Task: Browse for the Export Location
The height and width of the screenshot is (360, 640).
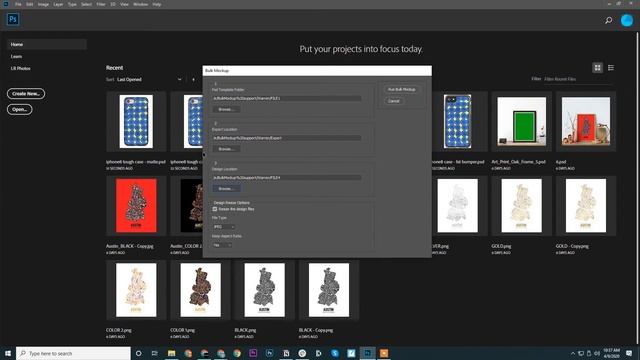Action: tap(226, 149)
